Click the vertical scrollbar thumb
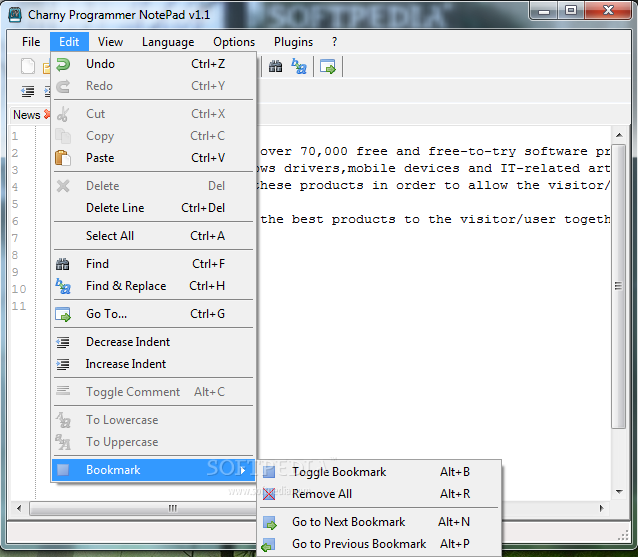 pyautogui.click(x=619, y=286)
